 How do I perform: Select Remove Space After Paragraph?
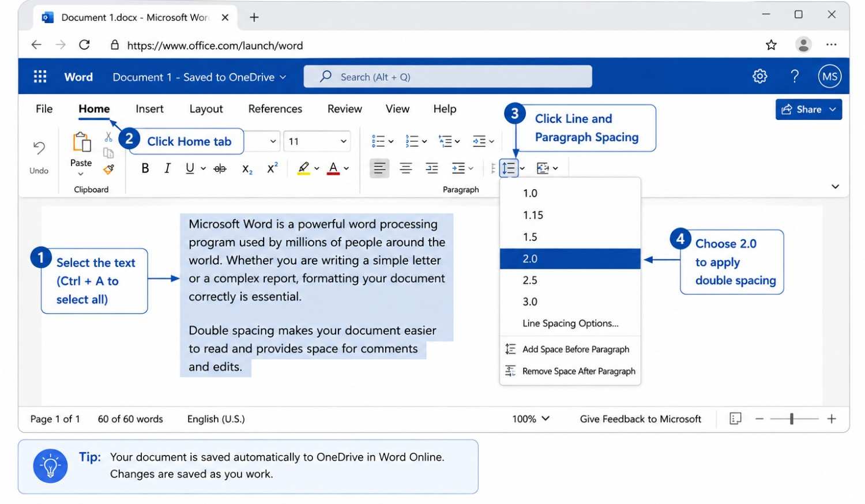tap(570, 371)
